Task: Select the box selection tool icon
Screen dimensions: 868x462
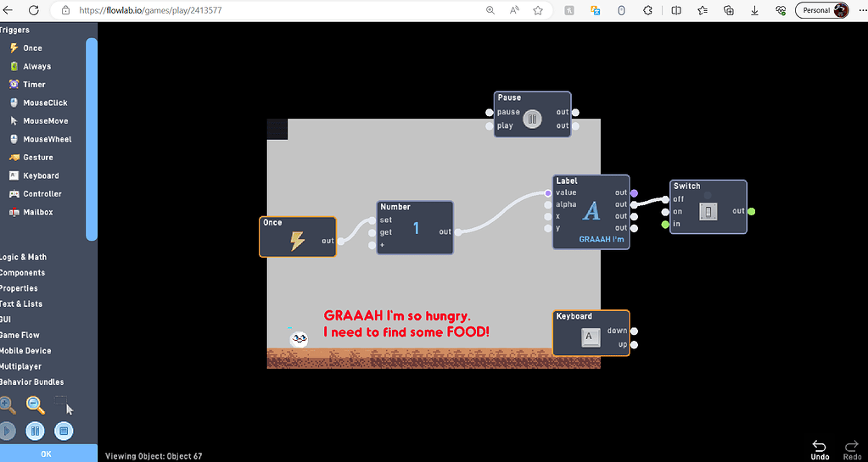Action: click(61, 402)
